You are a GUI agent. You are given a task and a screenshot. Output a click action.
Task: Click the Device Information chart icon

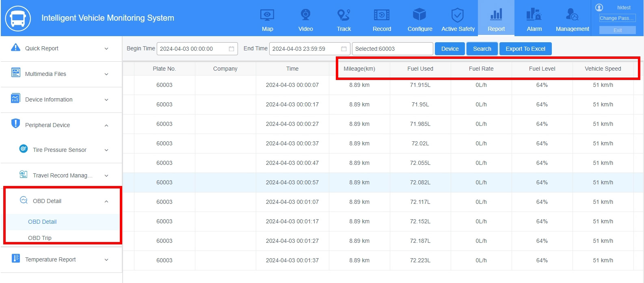[x=15, y=98]
